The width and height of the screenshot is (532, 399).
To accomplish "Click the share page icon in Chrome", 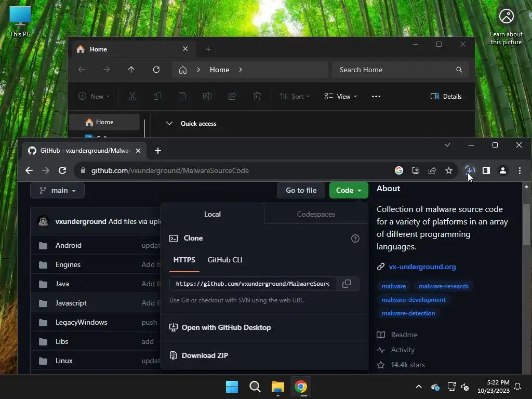I will coord(432,170).
